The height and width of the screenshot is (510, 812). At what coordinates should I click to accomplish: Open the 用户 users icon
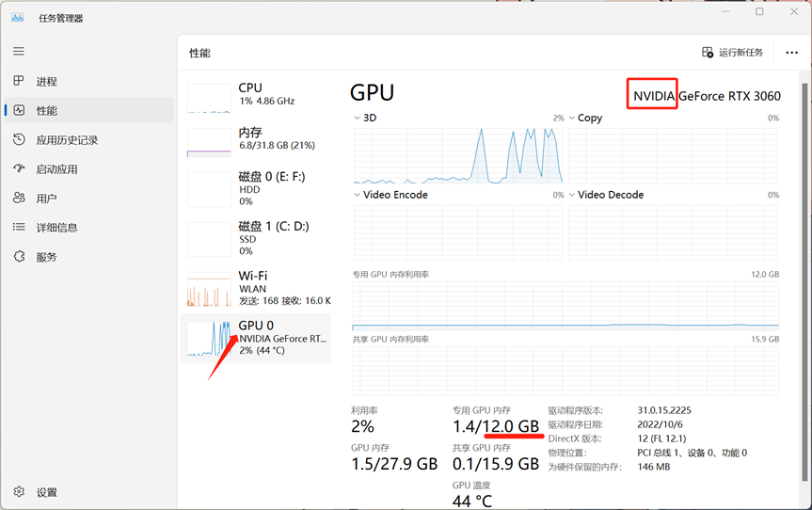(x=19, y=198)
